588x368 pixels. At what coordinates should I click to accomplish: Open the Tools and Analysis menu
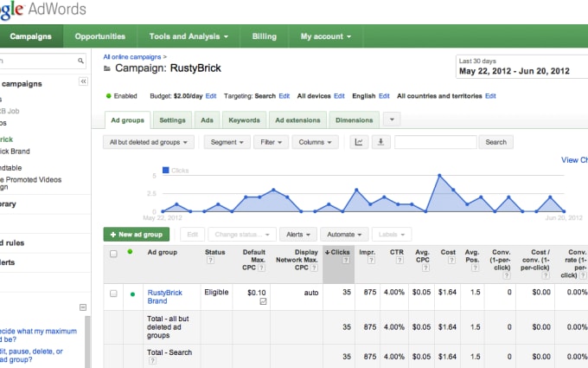(189, 36)
